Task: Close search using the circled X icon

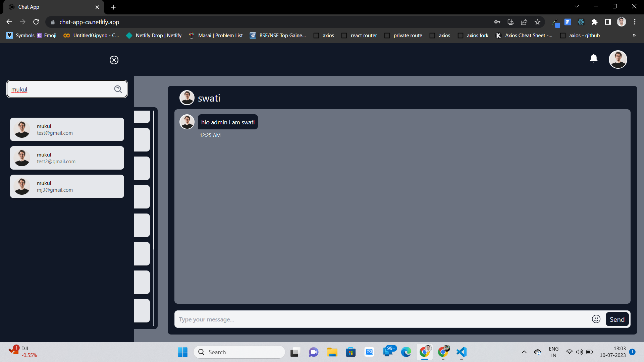Action: coord(114,60)
